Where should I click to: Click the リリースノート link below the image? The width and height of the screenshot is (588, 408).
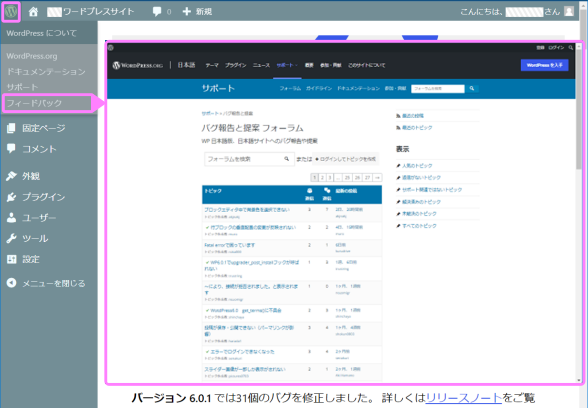464,398
